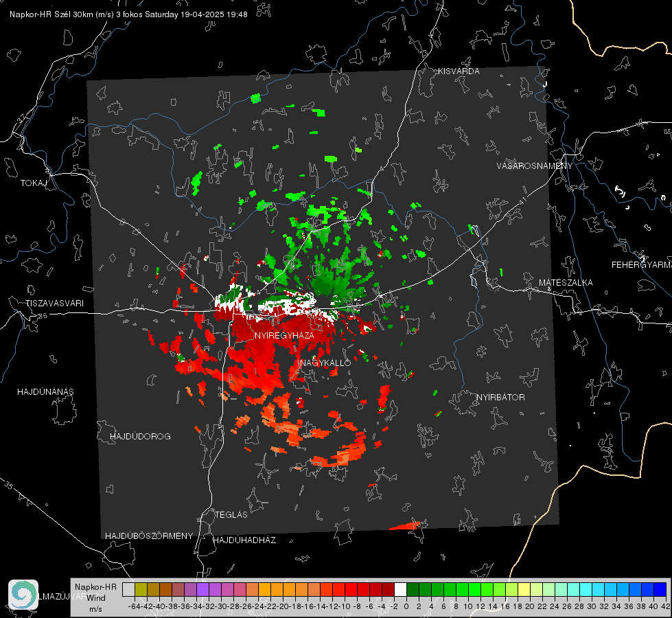Click the HAJDÚBÖSZÖRMÉNY town label
The height and width of the screenshot is (618, 672).
[149, 536]
